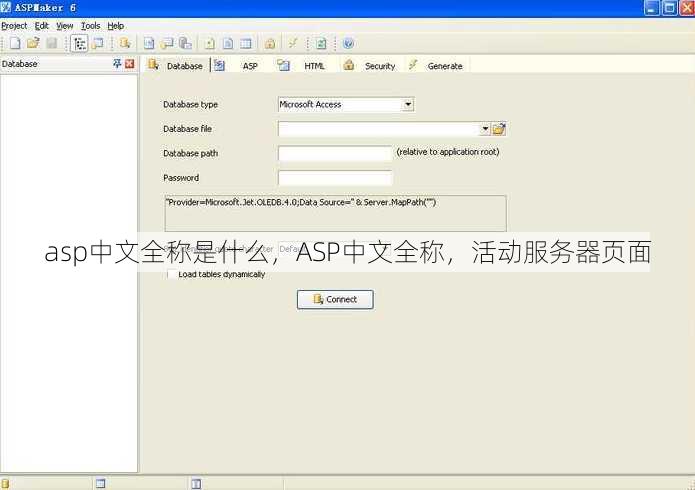Click the toolbar icon left of the lines-page icon

point(210,43)
